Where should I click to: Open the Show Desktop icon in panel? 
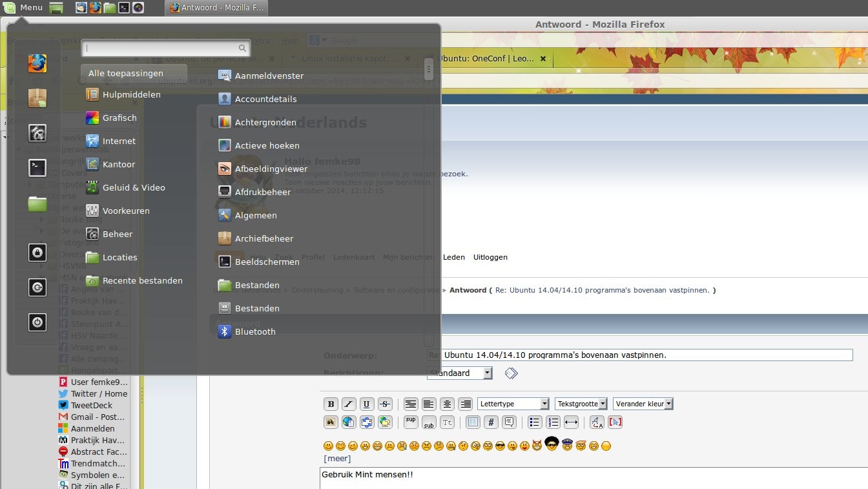click(56, 8)
